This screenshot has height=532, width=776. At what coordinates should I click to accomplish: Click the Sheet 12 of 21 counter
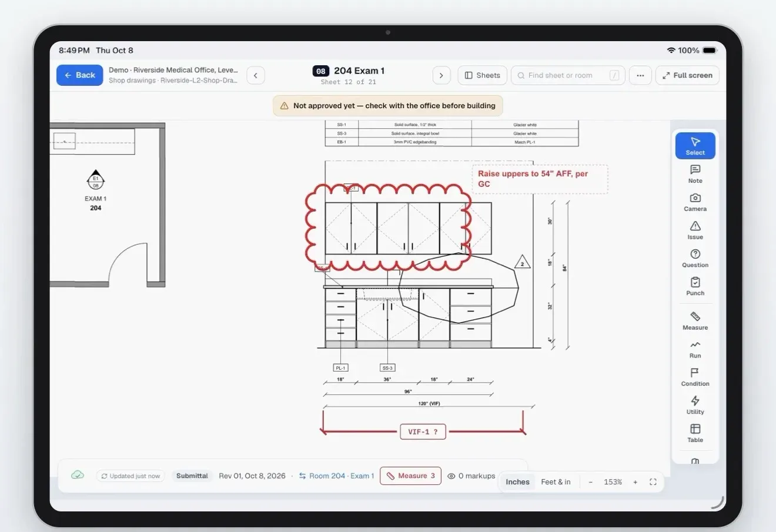349,82
